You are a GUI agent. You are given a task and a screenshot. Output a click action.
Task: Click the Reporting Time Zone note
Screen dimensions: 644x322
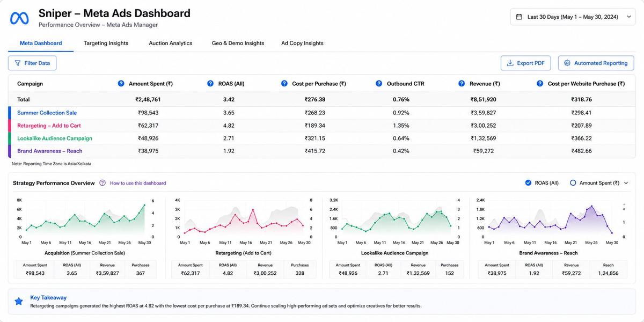52,164
